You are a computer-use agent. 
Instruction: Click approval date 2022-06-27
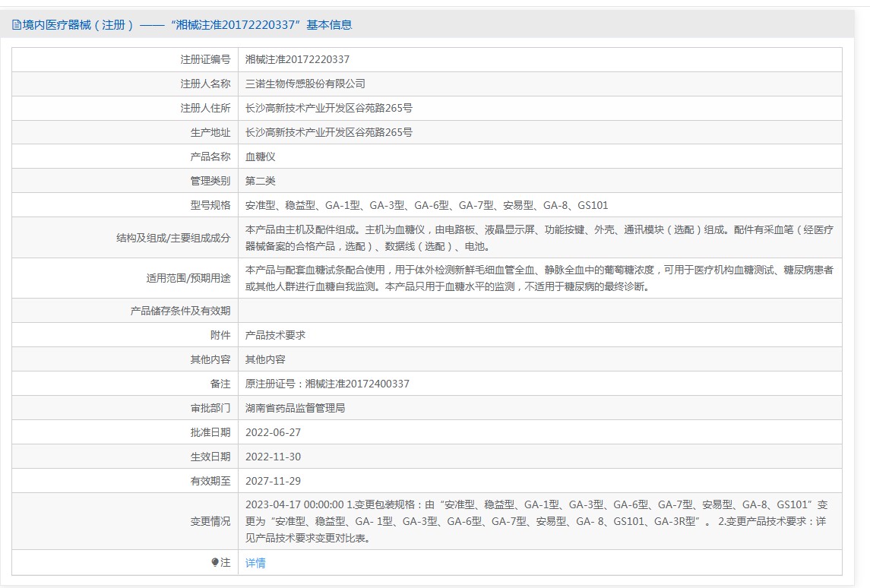coord(273,432)
